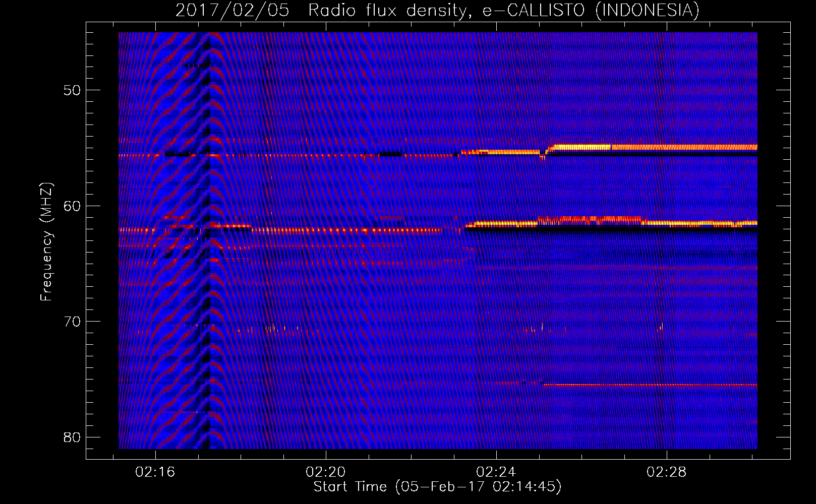Click the '02:24' time axis label
Viewport: 816px width, 504px height.
coord(496,472)
